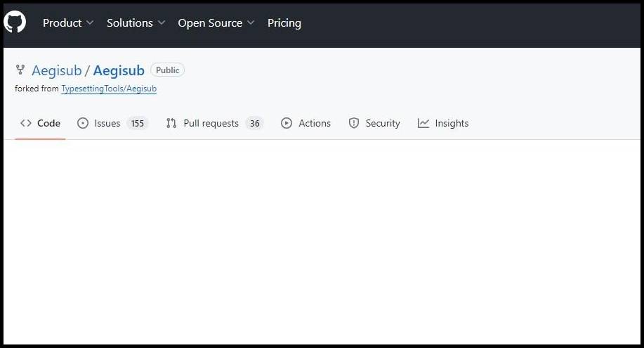Click the bold Aegisub repository name
This screenshot has width=644, height=348.
(x=119, y=70)
